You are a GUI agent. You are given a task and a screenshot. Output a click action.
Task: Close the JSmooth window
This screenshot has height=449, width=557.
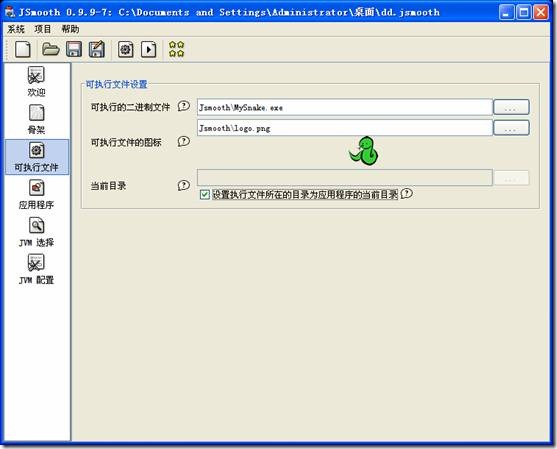click(541, 12)
